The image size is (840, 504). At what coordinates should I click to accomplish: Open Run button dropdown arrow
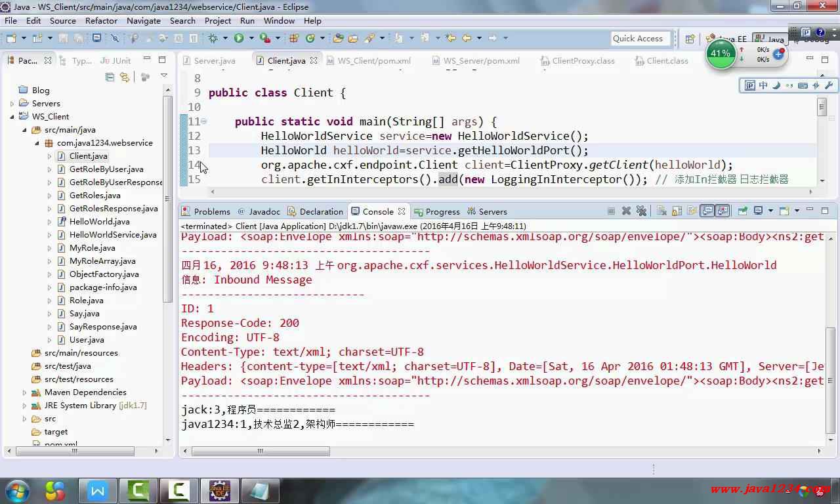pos(251,38)
